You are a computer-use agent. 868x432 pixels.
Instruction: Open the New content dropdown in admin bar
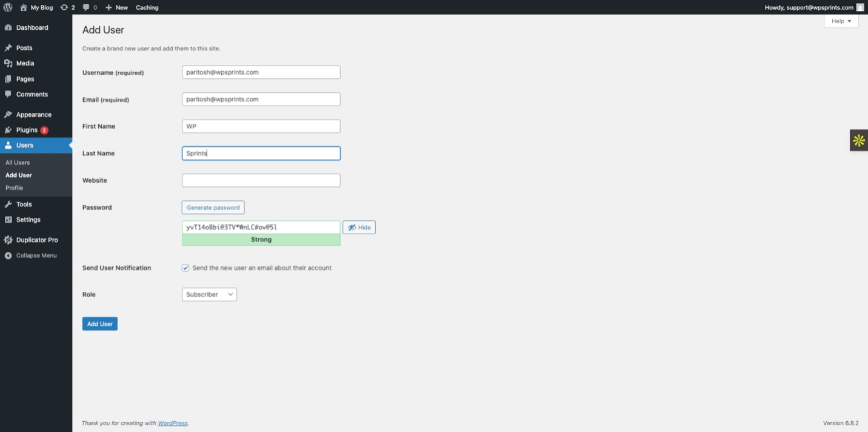[116, 7]
